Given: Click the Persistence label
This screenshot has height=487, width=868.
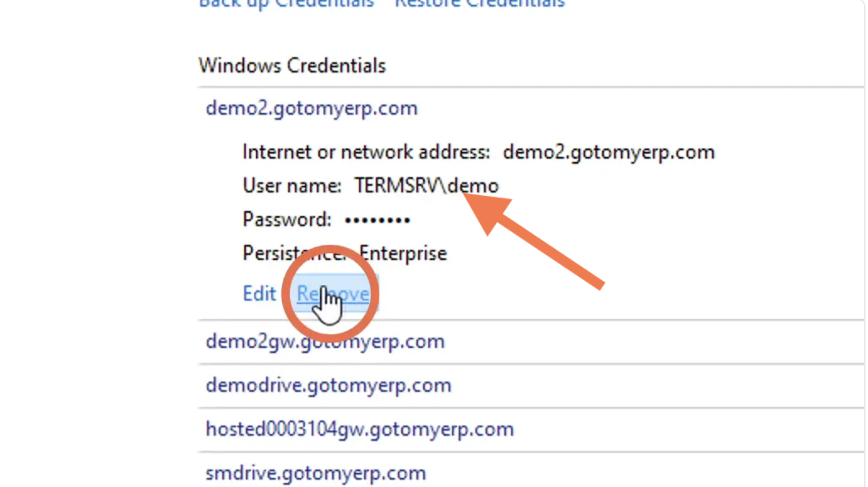Looking at the screenshot, I should click(294, 253).
